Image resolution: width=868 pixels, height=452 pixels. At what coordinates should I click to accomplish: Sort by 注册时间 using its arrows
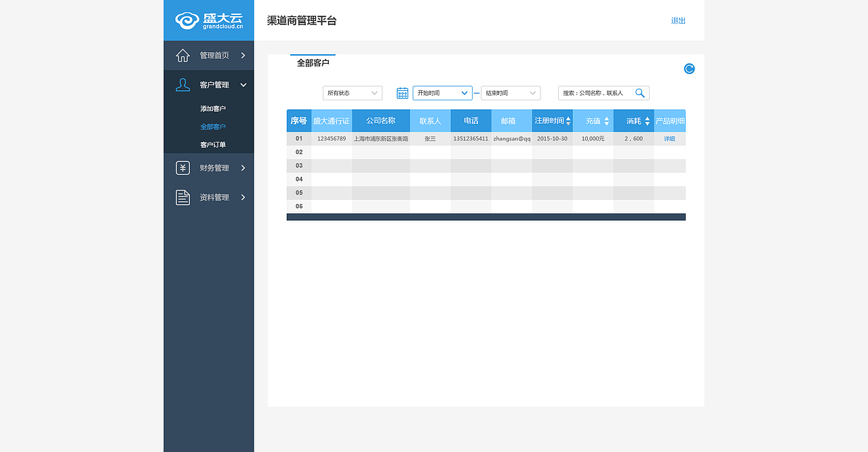(x=568, y=121)
